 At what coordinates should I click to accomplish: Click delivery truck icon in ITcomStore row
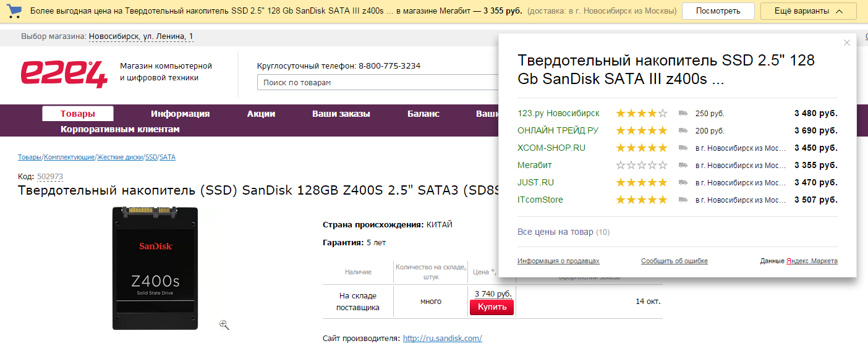[683, 200]
